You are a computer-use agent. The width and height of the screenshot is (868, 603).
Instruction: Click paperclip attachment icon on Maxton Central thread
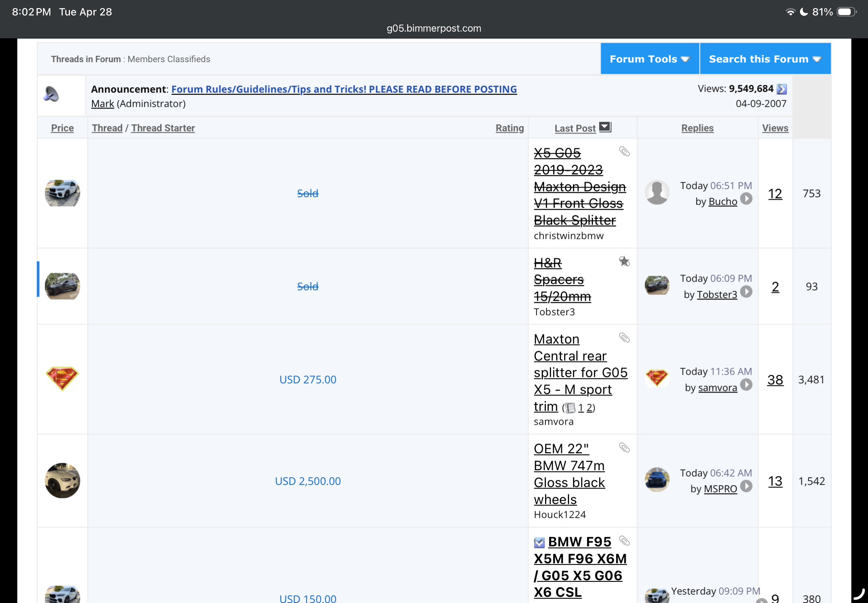tap(624, 338)
